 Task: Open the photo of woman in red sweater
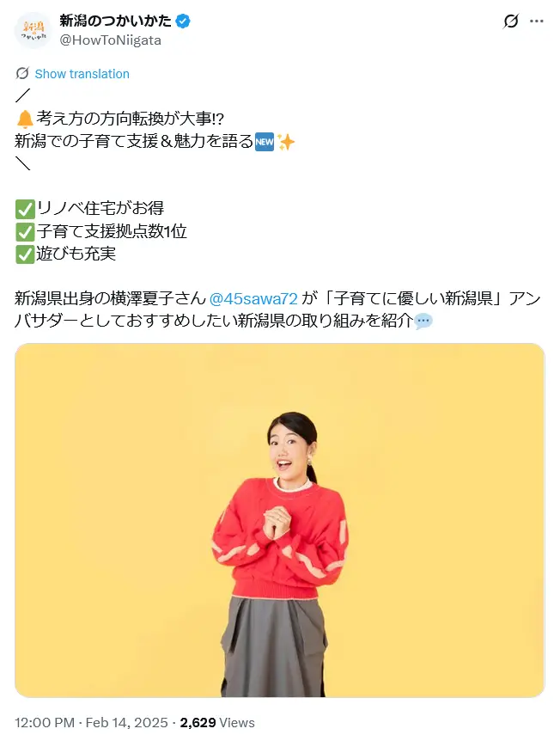pos(279,520)
